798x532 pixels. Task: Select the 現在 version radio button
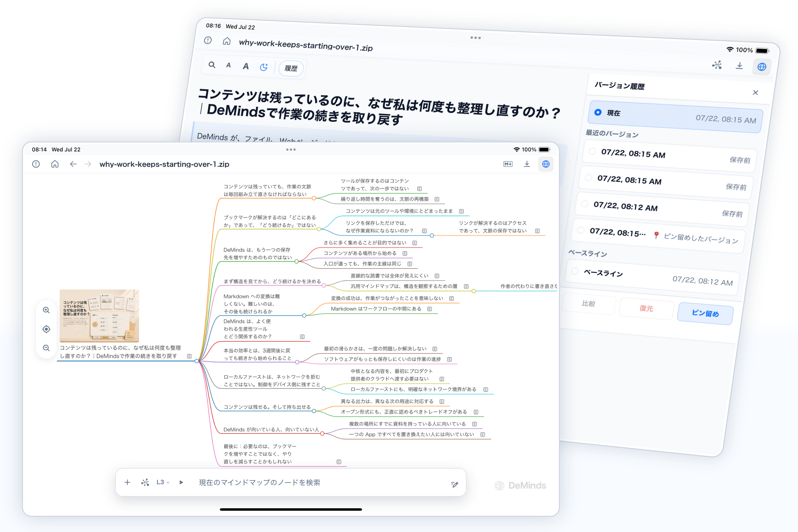598,112
